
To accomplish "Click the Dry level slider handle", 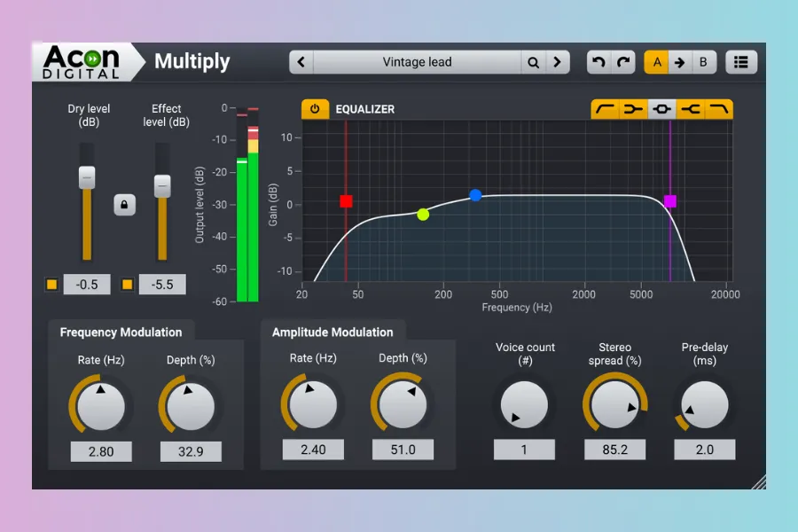I will point(86,176).
